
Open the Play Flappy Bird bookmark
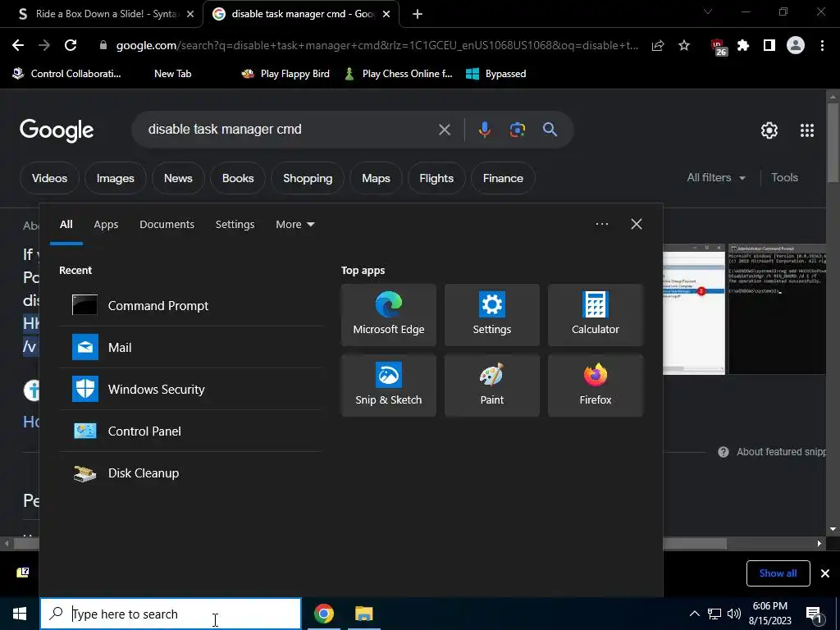point(285,74)
